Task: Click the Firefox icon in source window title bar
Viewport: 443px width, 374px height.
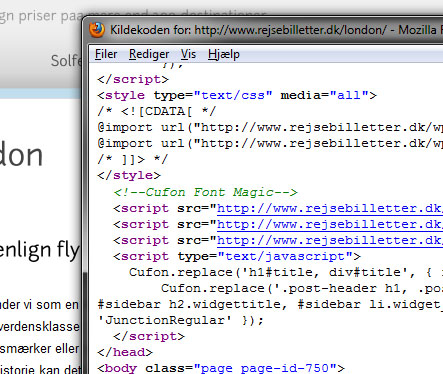Action: (97, 29)
